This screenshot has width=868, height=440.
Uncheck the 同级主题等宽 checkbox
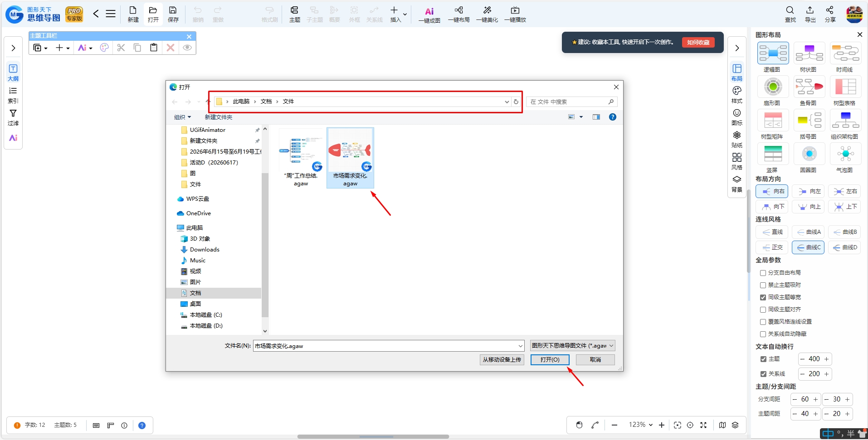pos(763,297)
